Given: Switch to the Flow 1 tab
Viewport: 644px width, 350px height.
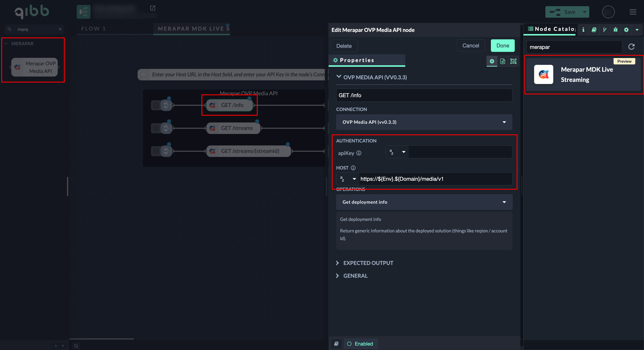Looking at the screenshot, I should click(93, 29).
